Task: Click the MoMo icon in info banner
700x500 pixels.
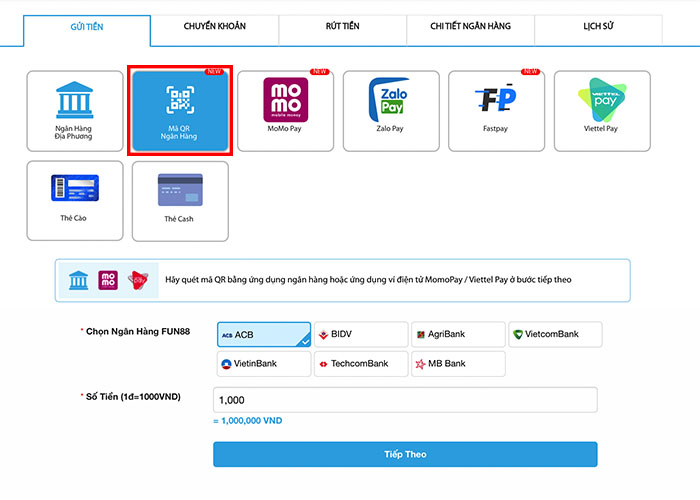Action: tap(108, 280)
